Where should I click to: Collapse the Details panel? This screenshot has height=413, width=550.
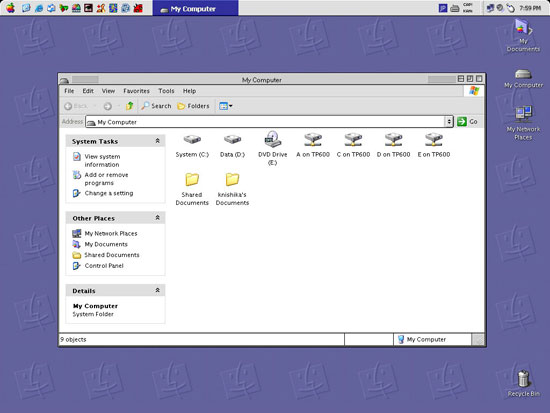[157, 290]
